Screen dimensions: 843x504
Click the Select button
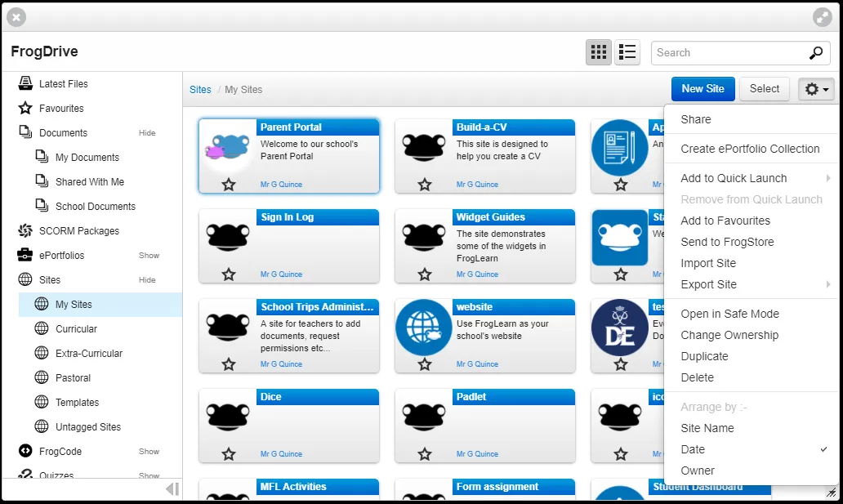(x=764, y=89)
